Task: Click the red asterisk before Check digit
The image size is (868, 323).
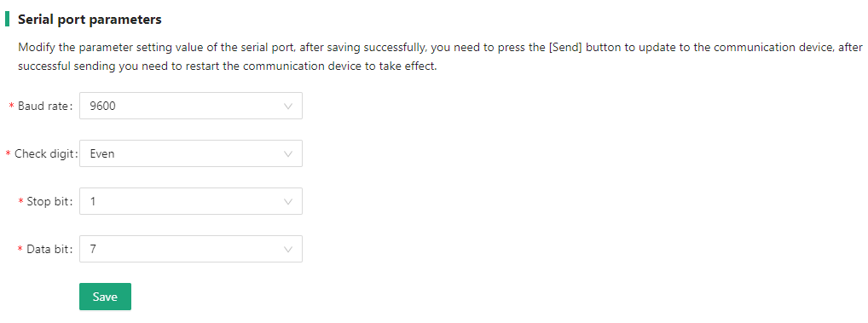Action: (8, 153)
